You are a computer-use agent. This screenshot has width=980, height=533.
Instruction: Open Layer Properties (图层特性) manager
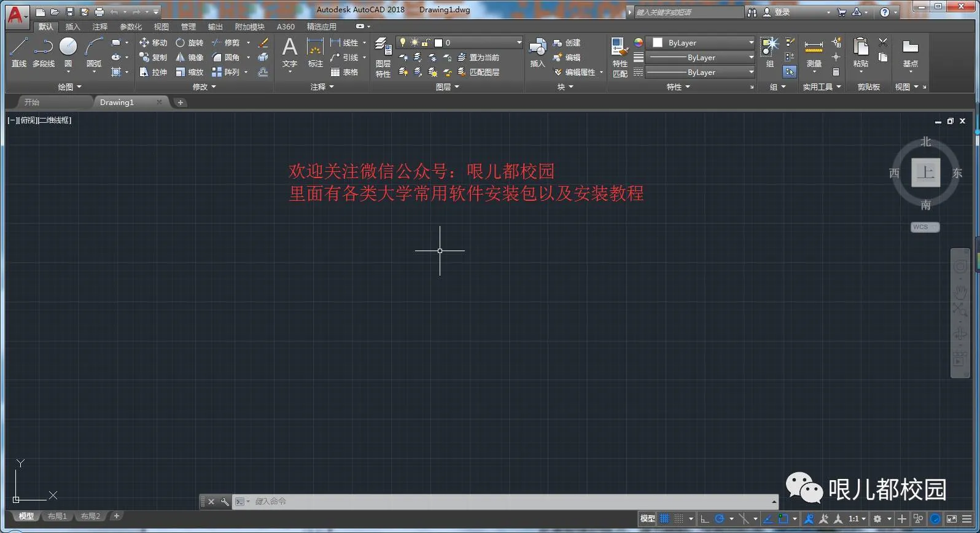(x=383, y=56)
